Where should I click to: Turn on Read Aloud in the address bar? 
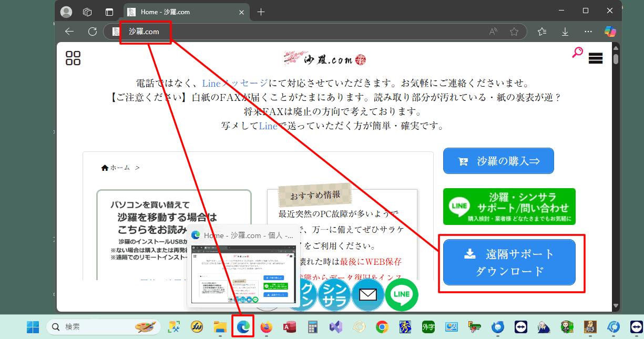[x=493, y=32]
